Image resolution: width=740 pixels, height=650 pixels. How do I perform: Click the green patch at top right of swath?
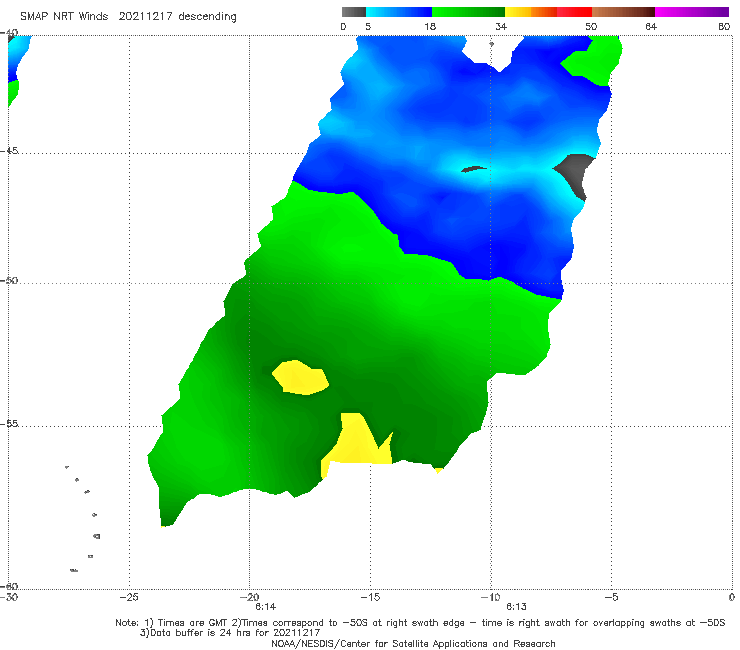click(593, 61)
